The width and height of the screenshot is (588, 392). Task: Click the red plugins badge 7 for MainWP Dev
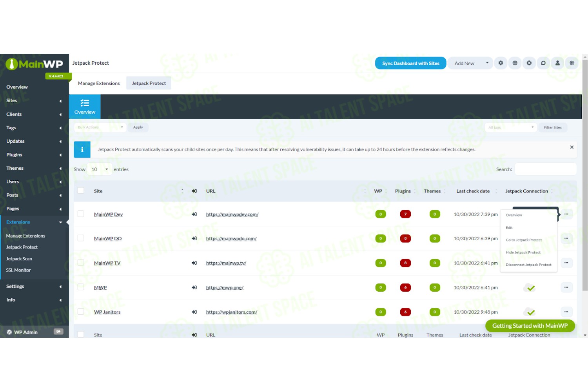click(405, 214)
